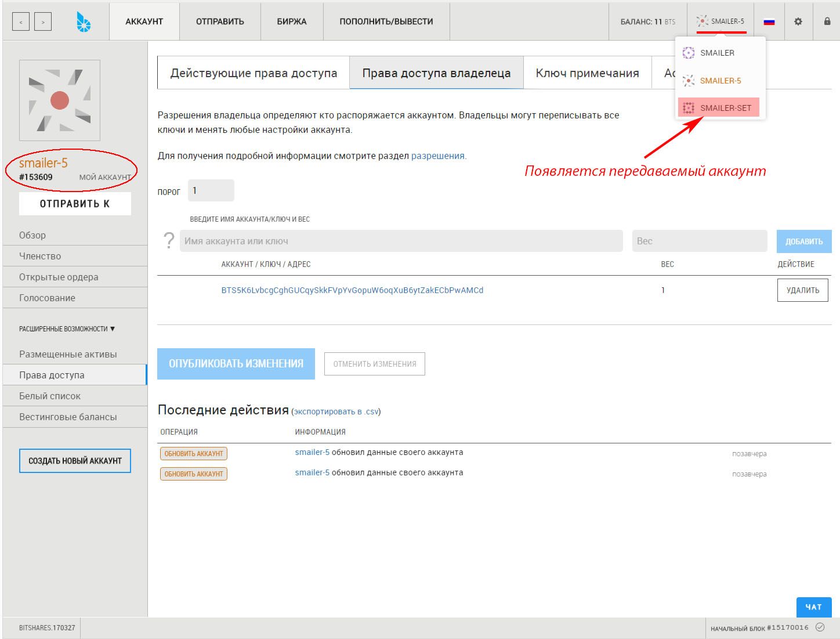Screen dimensions: 840x639
Task: Switch to Действующие права доступа tab
Action: [x=254, y=73]
